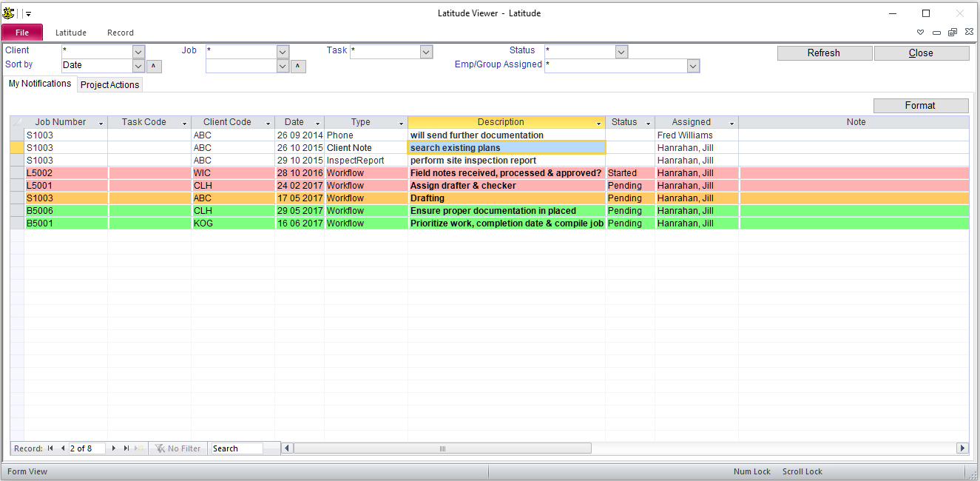Click the record Search box
980x481 pixels.
click(237, 448)
